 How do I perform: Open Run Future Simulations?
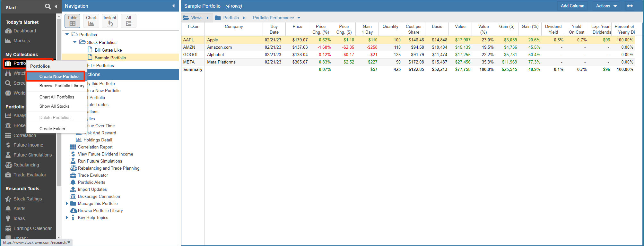(100, 161)
